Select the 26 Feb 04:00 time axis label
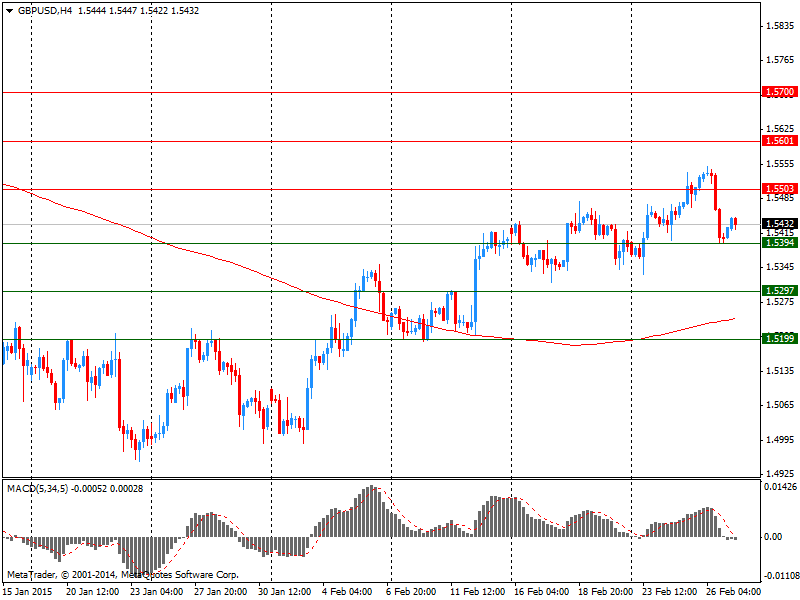The height and width of the screenshot is (600, 800). 734,592
